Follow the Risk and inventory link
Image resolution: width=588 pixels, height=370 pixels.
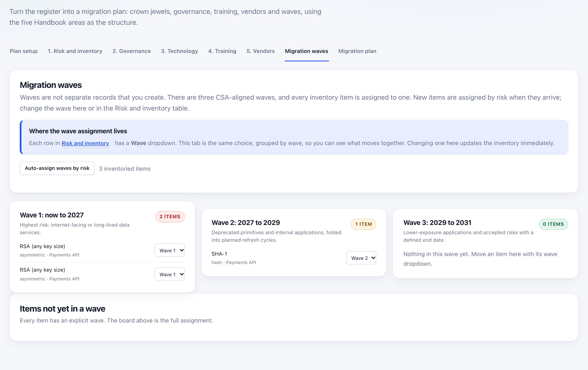pos(85,143)
